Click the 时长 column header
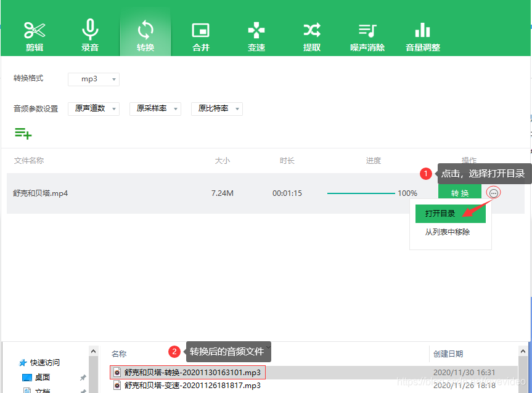Viewport: 532px width, 393px height. [287, 160]
